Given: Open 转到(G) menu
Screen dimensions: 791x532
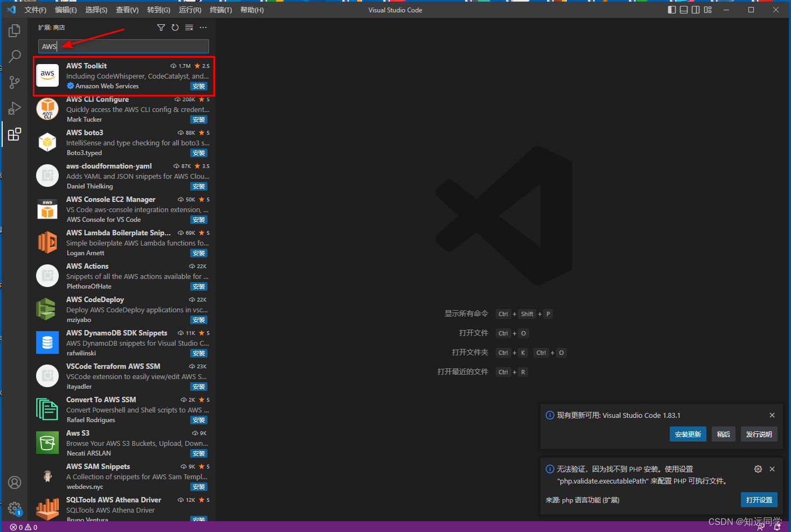Looking at the screenshot, I should coord(158,10).
